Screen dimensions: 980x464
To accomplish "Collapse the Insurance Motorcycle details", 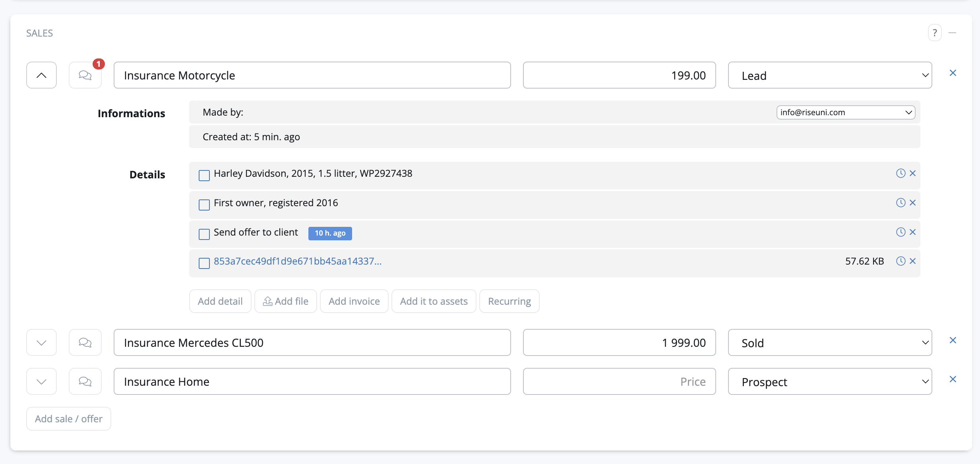I will pos(41,75).
